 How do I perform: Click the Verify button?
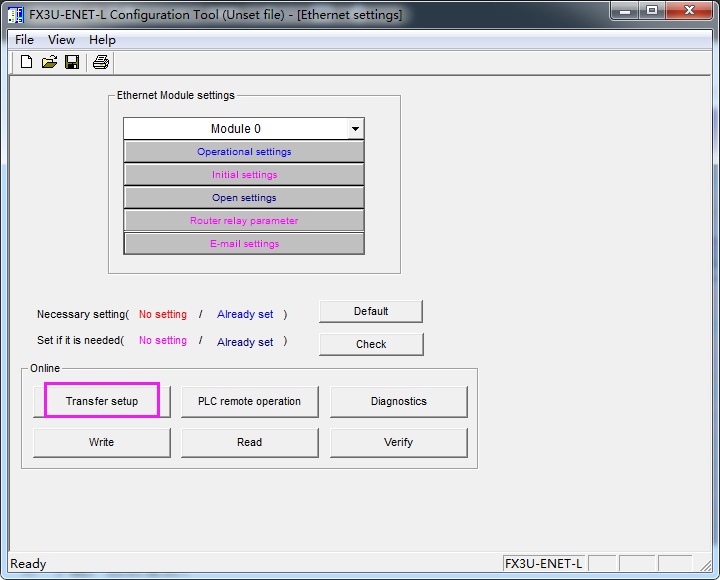(x=399, y=442)
